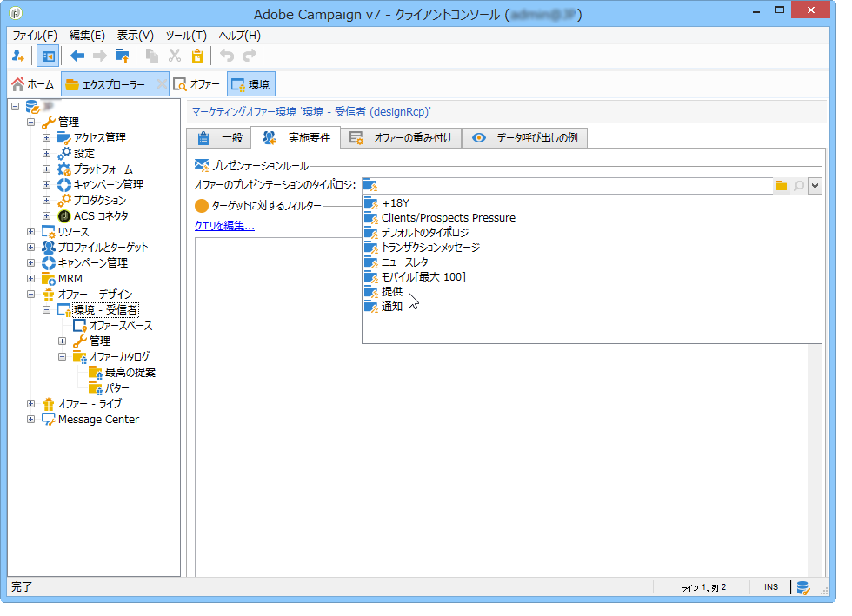Select ニュースレター option
This screenshot has height=616, width=852.
[x=592, y=262]
